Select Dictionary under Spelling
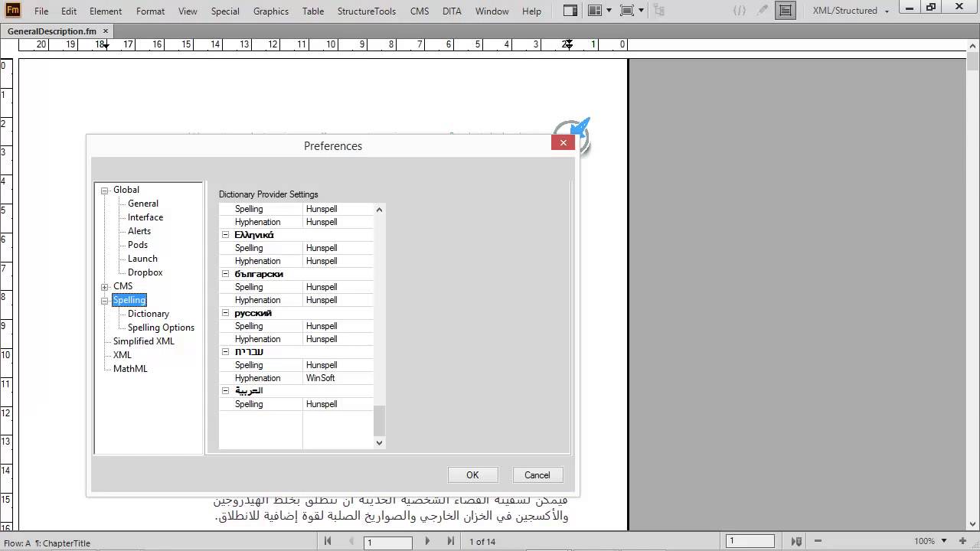 (x=149, y=314)
